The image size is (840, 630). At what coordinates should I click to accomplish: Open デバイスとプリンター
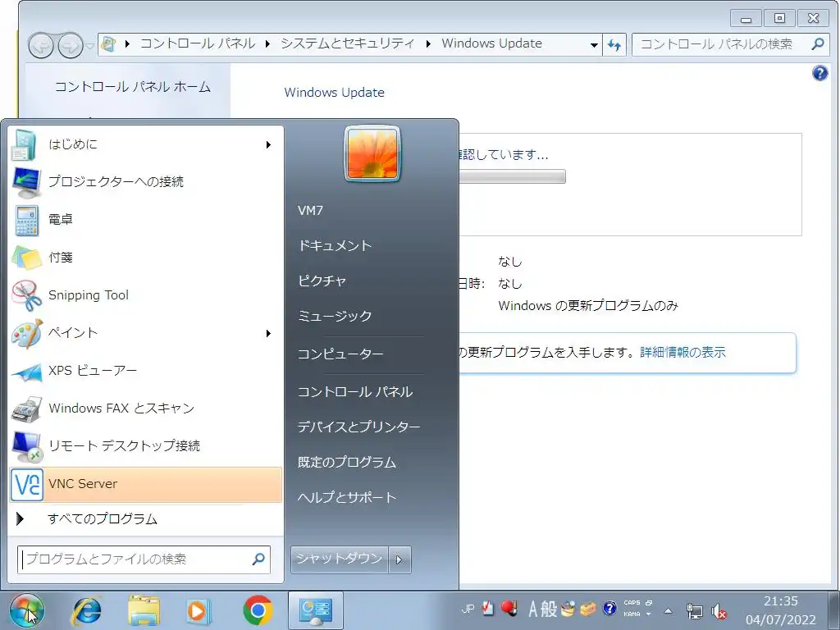coord(359,427)
